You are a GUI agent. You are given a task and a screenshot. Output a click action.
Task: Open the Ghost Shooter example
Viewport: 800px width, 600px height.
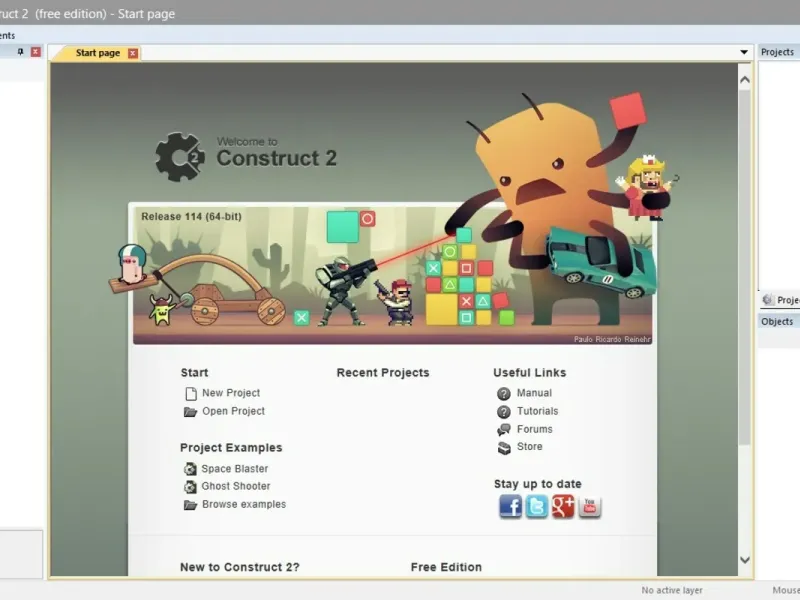pos(236,486)
